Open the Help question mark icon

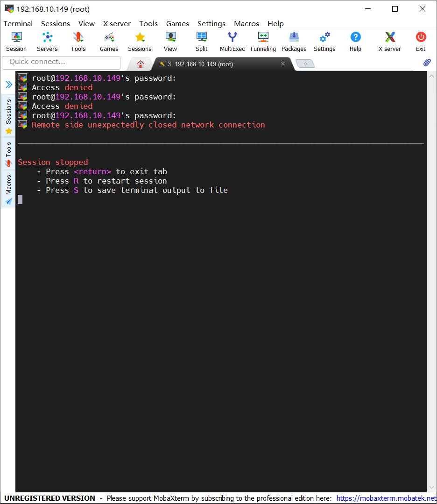pos(355,42)
